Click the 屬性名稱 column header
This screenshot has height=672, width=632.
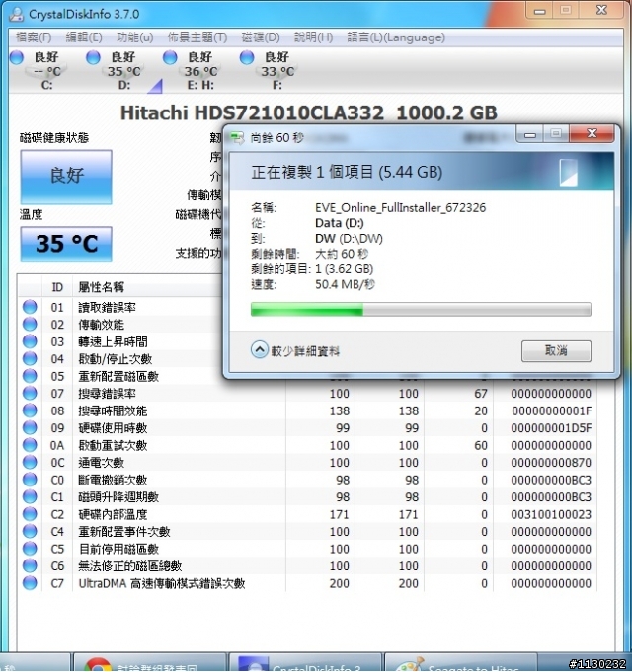tap(102, 287)
